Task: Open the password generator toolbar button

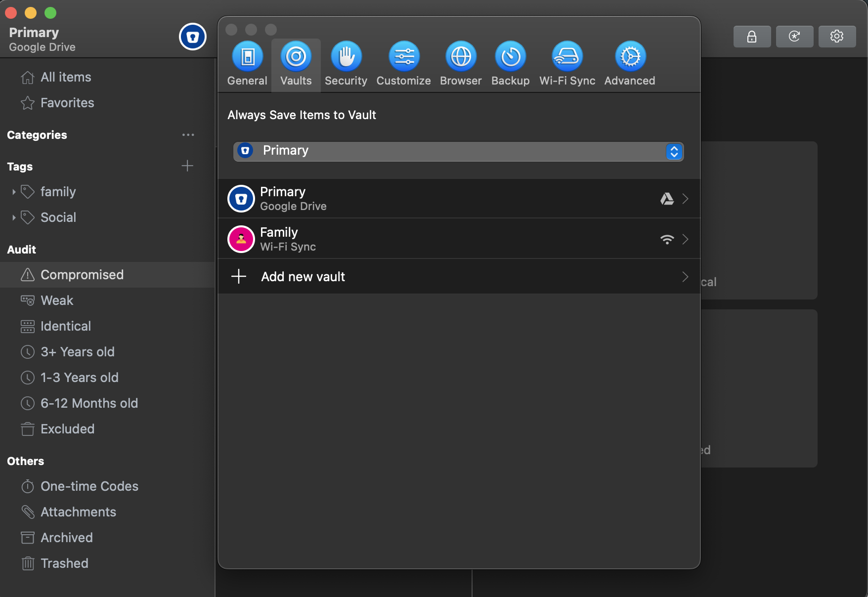Action: point(794,37)
